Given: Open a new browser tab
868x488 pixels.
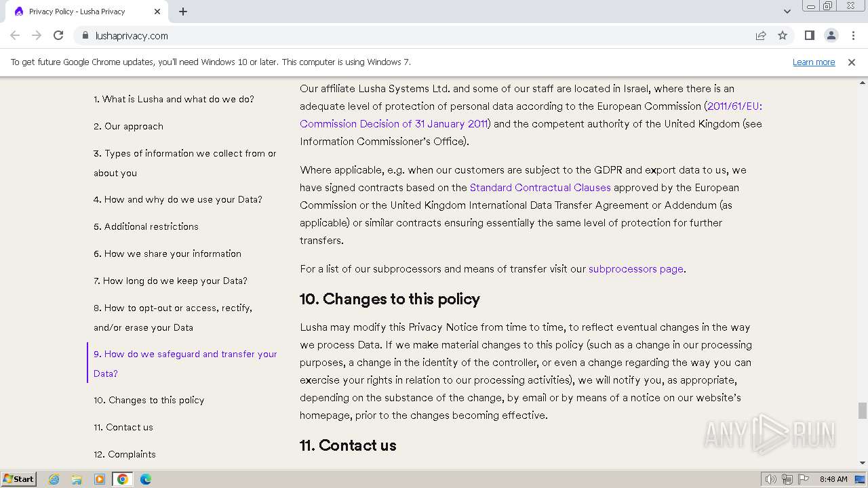Looking at the screenshot, I should tap(183, 12).
